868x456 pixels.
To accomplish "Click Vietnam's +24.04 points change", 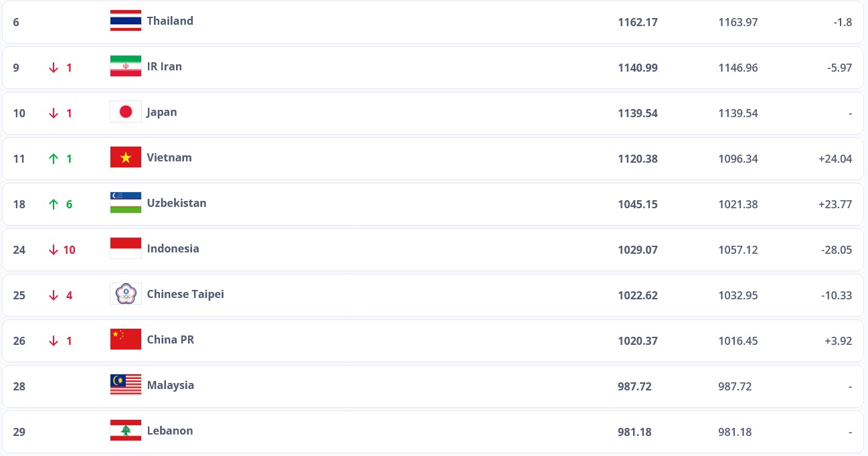I will coord(835,159).
